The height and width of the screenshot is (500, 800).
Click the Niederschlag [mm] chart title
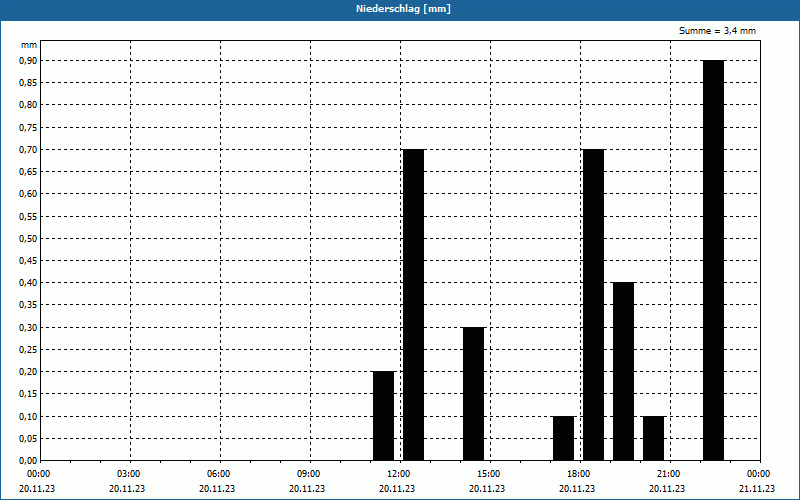click(403, 9)
